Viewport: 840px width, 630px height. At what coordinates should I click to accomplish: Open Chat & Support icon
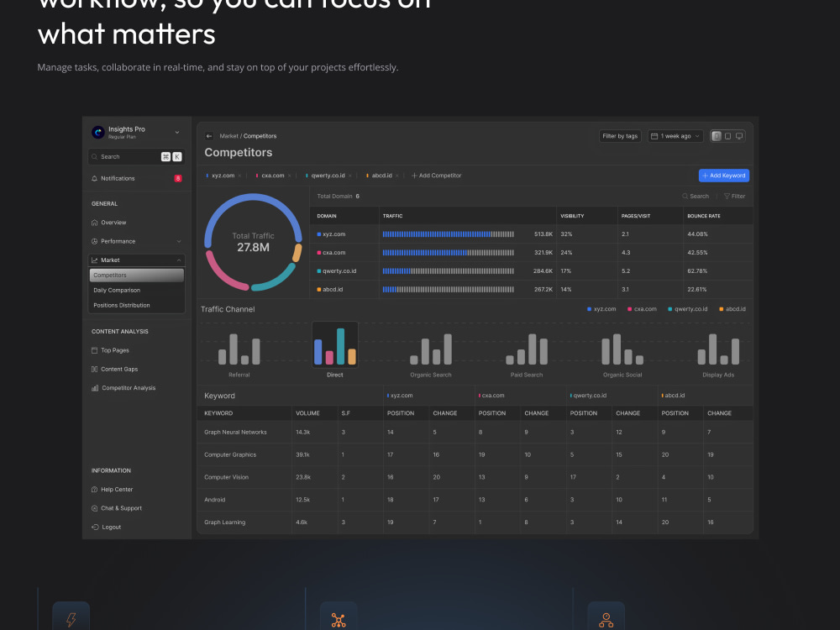click(95, 508)
